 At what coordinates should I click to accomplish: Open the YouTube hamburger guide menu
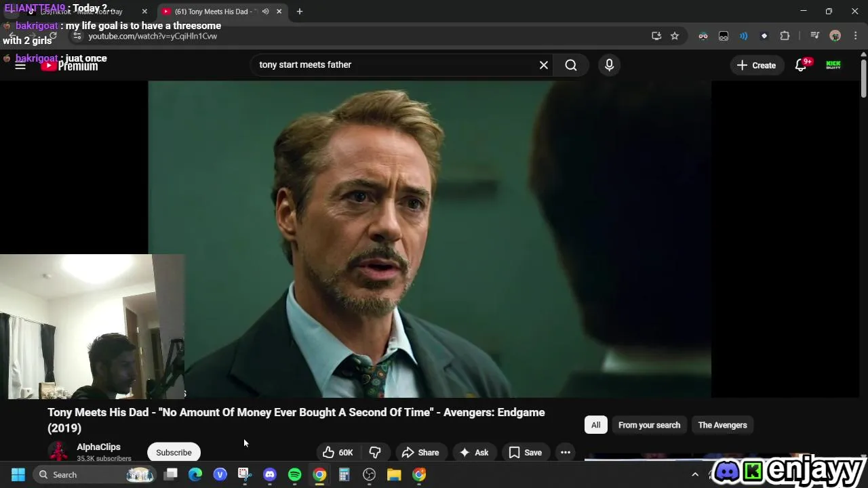pyautogui.click(x=20, y=65)
